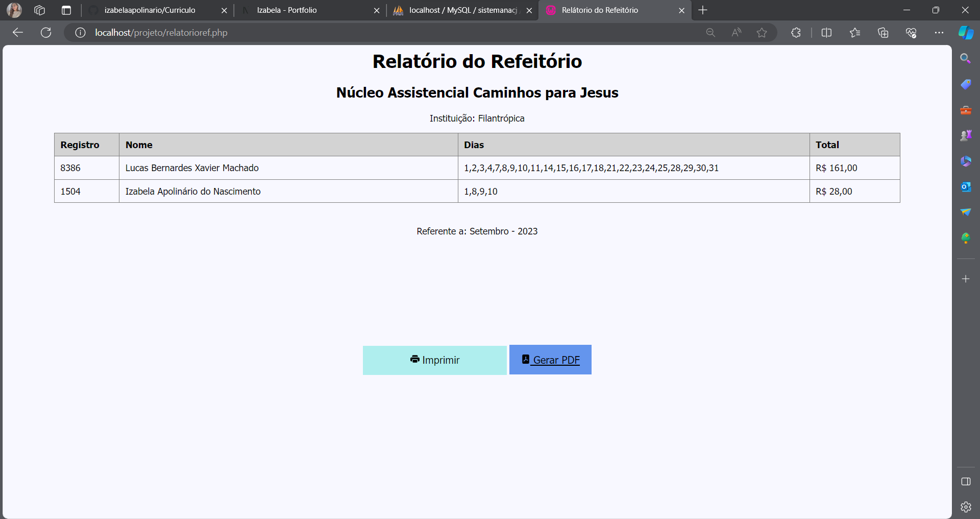Switch to the localhost MySQL phpMyAdmin tab

coord(462,10)
